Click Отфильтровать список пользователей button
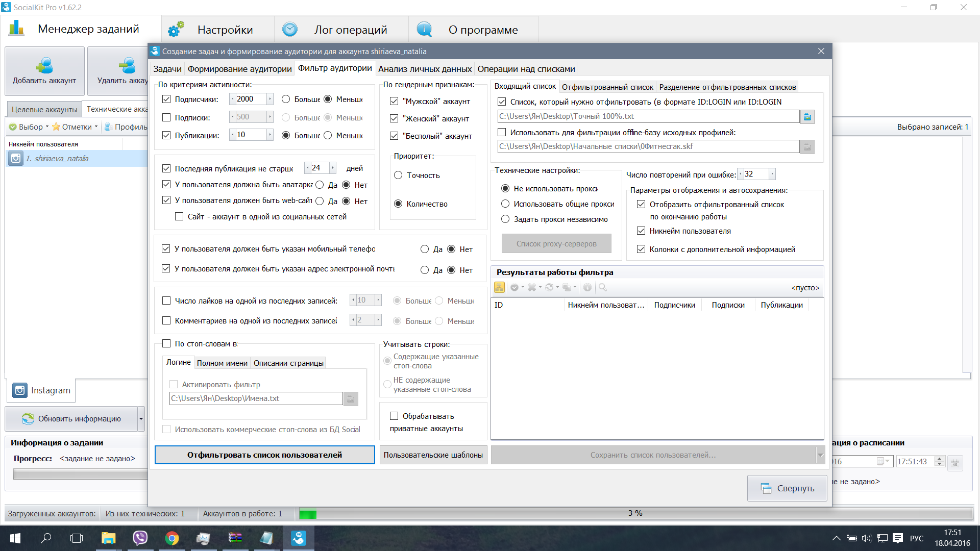The image size is (980, 551). pyautogui.click(x=264, y=455)
